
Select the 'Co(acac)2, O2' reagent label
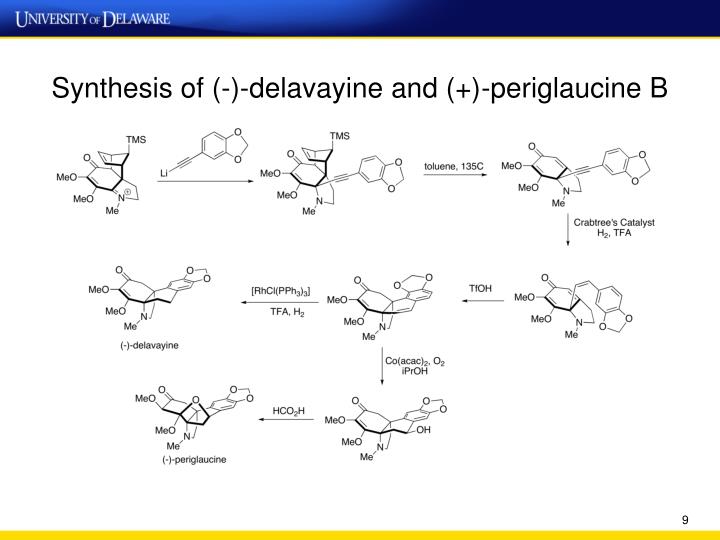[x=415, y=361]
